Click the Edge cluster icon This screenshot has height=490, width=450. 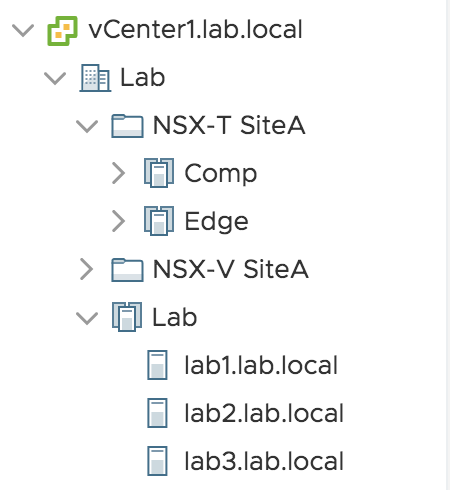pos(159,221)
